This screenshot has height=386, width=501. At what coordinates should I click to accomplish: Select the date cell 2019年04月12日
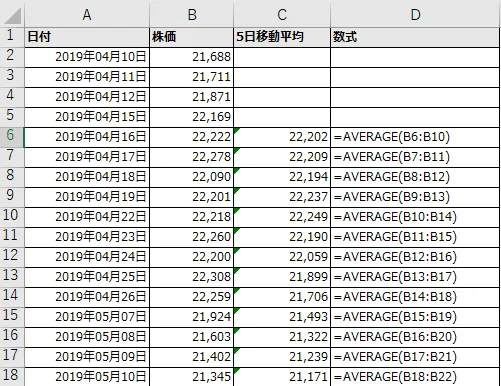pos(87,97)
